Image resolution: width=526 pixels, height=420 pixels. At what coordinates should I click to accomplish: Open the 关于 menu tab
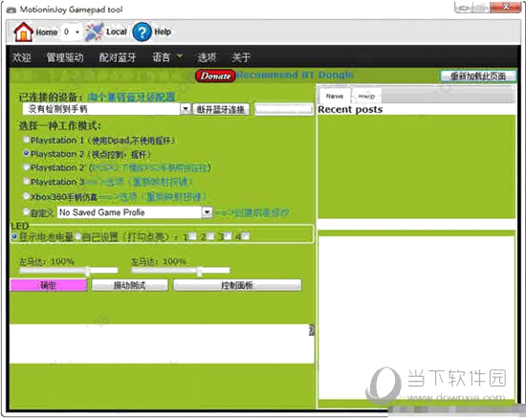(241, 57)
